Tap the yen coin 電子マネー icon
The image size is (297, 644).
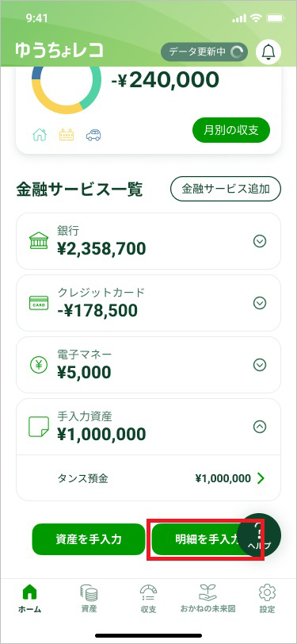point(39,365)
